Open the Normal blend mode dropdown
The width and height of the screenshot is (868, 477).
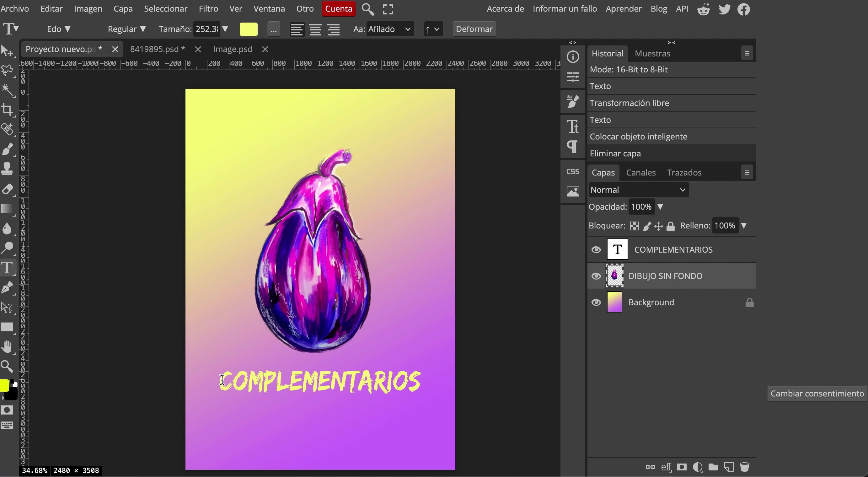pos(638,190)
